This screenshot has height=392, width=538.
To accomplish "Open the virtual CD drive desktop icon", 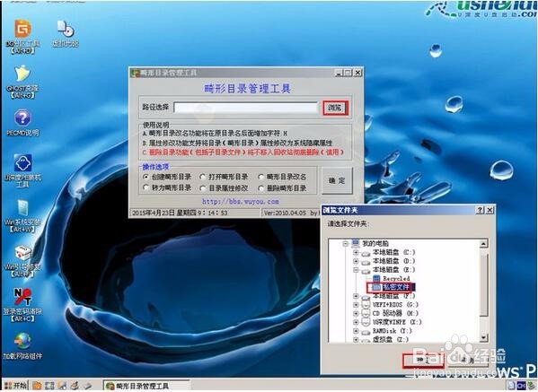I will coord(66,29).
